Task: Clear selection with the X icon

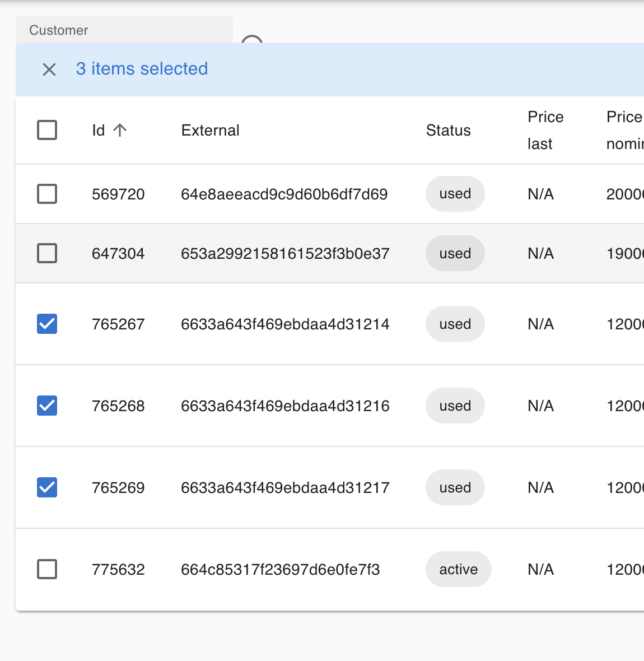Action: point(49,69)
